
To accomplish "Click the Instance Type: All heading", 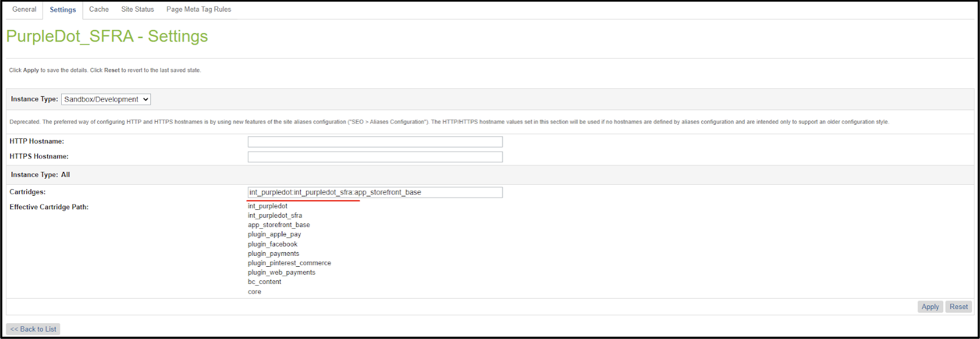I will click(x=40, y=174).
